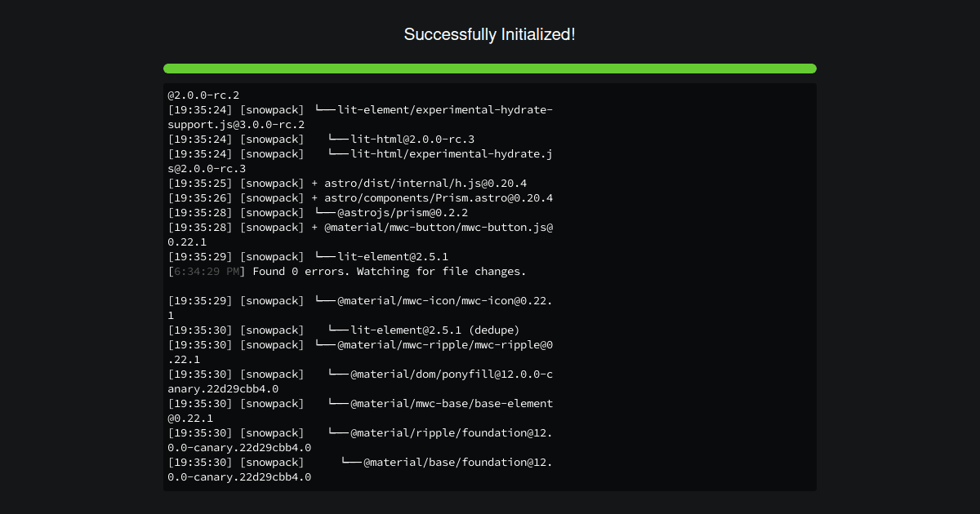Click the @material/mwc-icon log entry
The width and height of the screenshot is (980, 514).
pyautogui.click(x=360, y=308)
